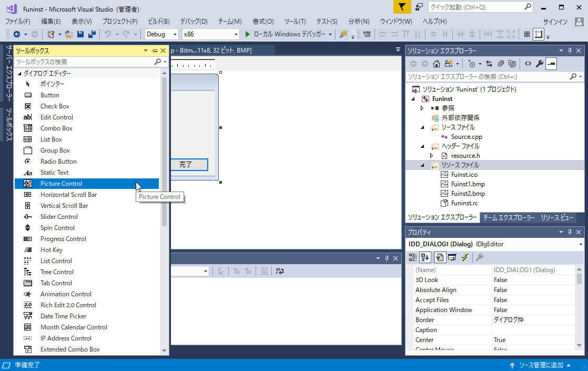Click toolbox scrollbar down arrow
Screen dimensions: 588x371
click(x=164, y=351)
